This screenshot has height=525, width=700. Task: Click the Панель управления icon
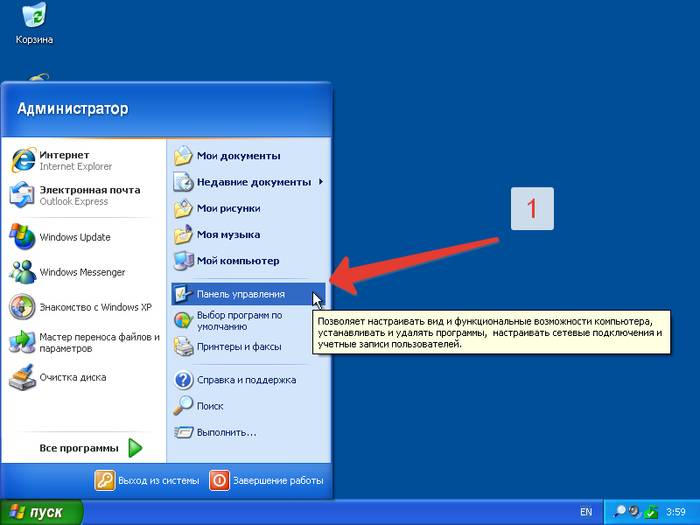click(183, 294)
